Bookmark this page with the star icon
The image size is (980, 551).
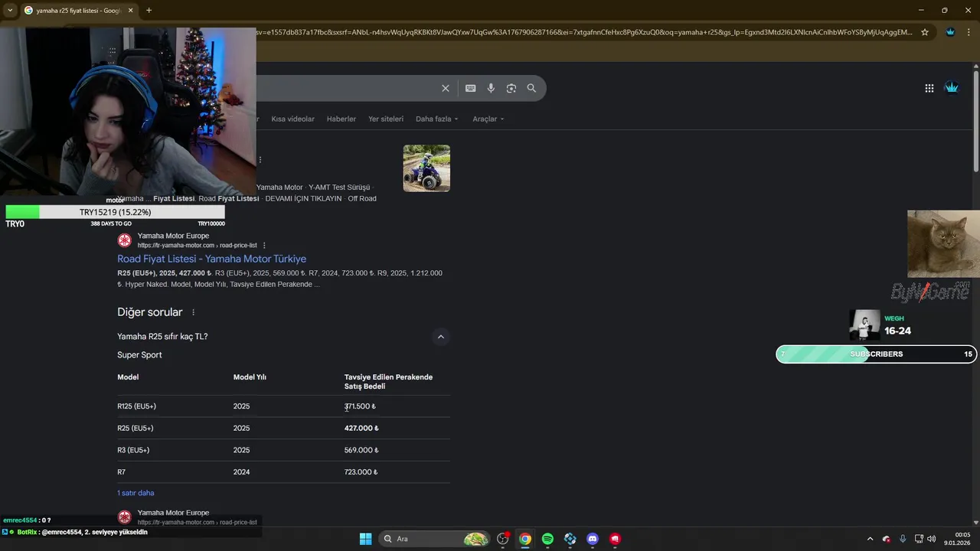point(925,32)
